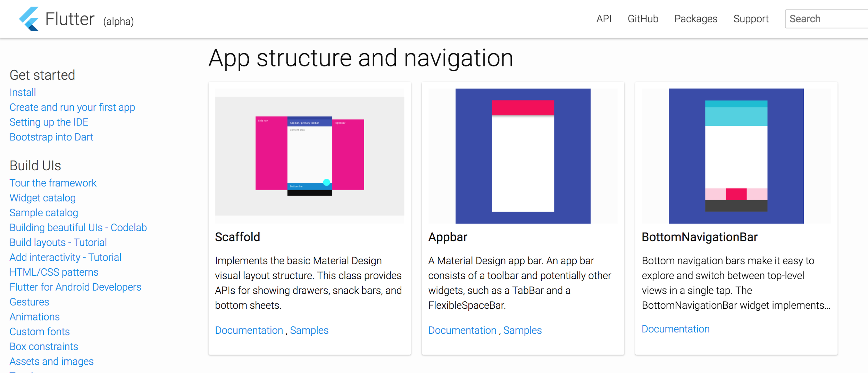Focus the Search input field
Screen dimensions: 868x373
click(826, 19)
